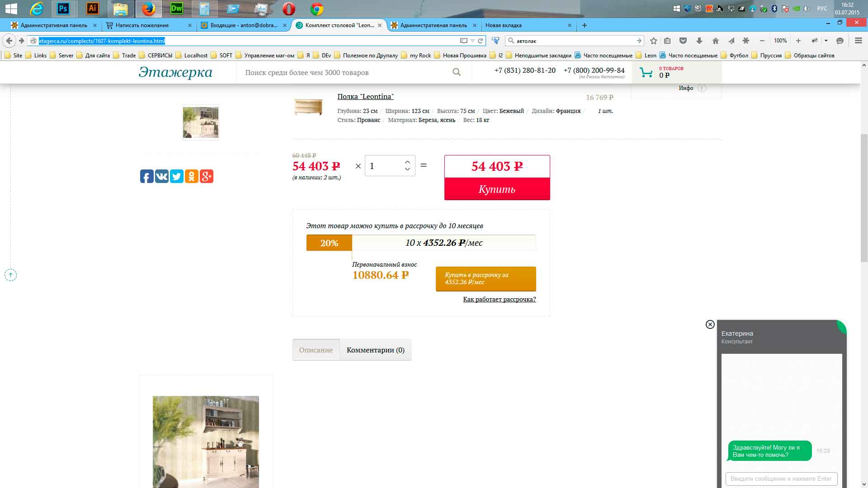Bookmark page with the star icon
This screenshot has height=488, width=868.
click(x=653, y=41)
